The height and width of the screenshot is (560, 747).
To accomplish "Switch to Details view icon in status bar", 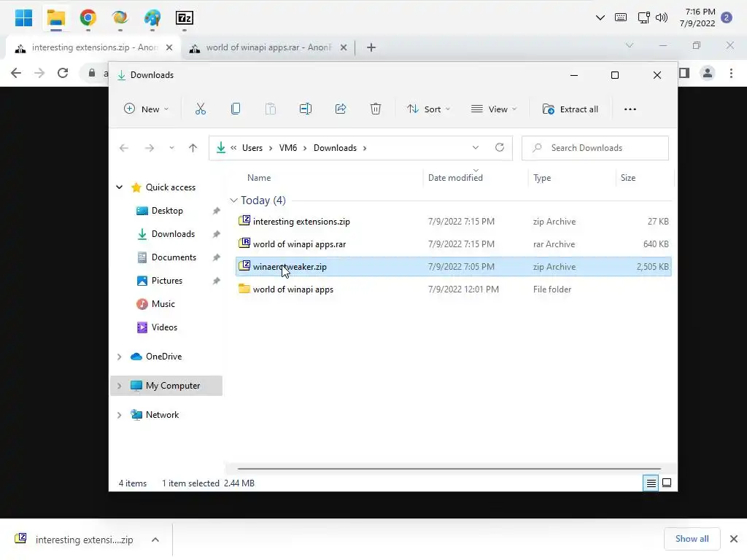I will click(x=651, y=483).
